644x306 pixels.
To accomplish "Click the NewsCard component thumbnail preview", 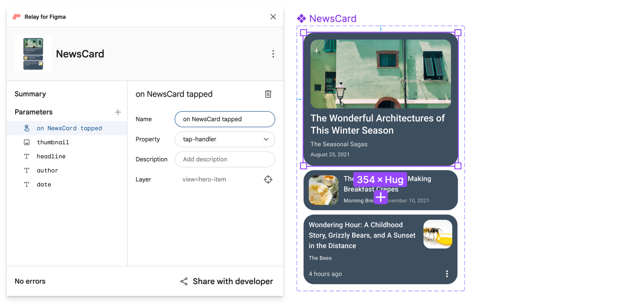I will coord(33,54).
